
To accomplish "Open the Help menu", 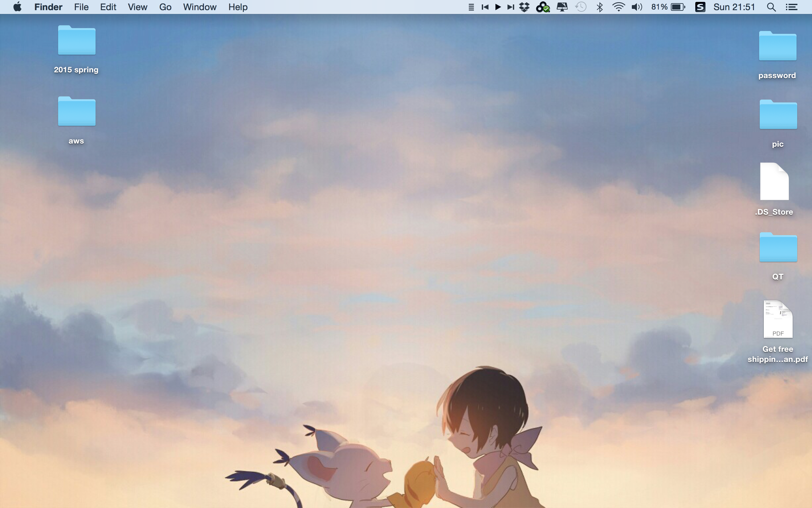I will coord(238,7).
